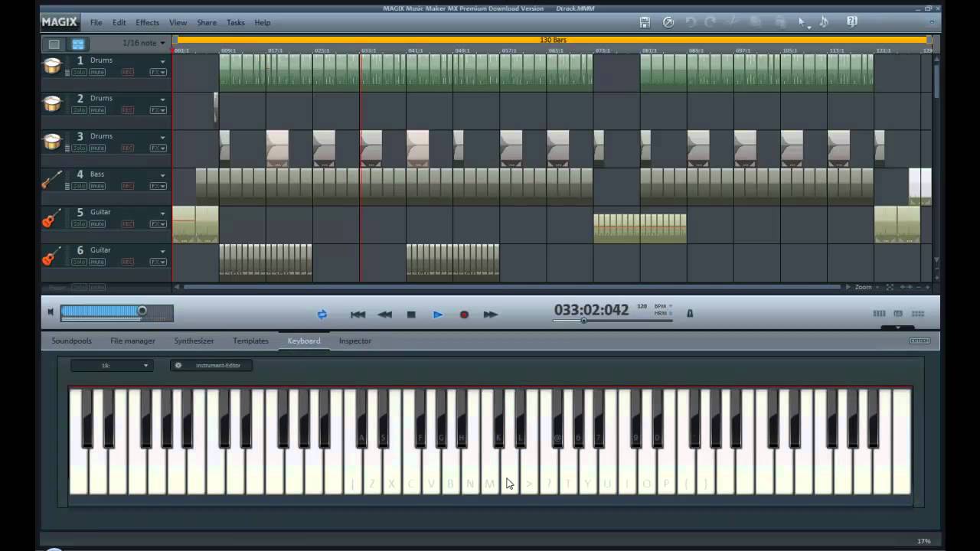Save the project with the floppy disk icon
Viewport: 980px width, 551px height.
point(645,22)
